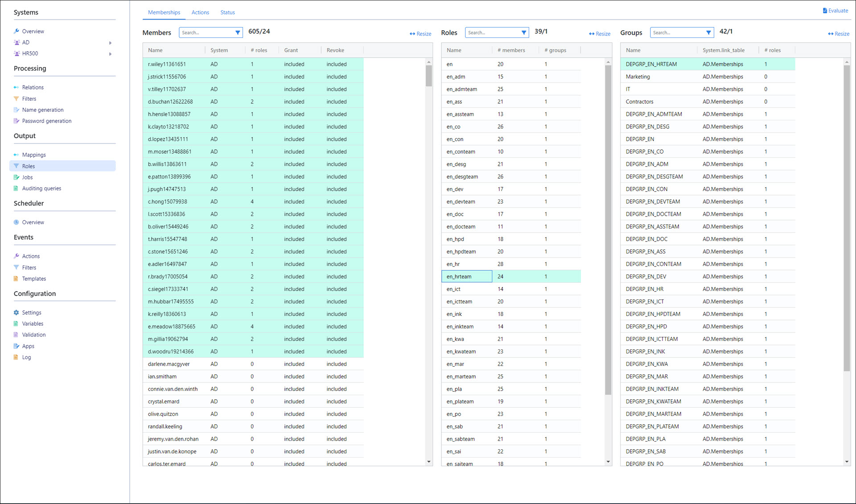
Task: Expand the HR500 system arrow
Action: click(x=110, y=54)
